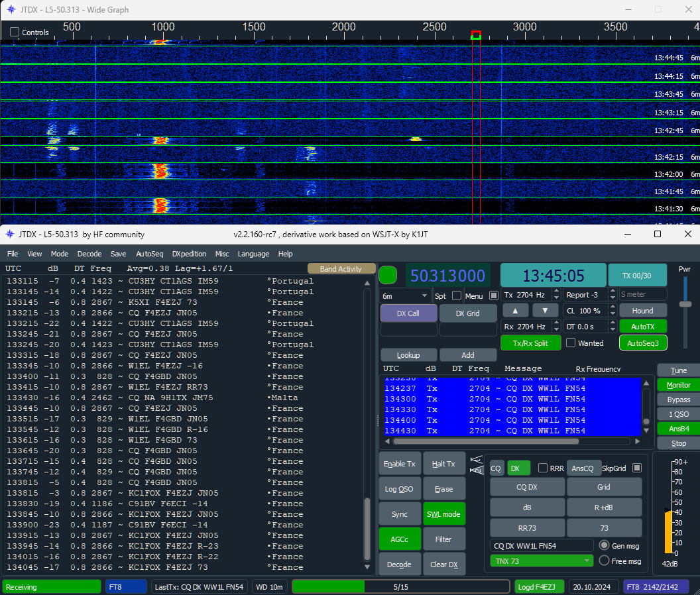The height and width of the screenshot is (595, 700).
Task: Click the Enable Tx button
Action: (x=400, y=464)
